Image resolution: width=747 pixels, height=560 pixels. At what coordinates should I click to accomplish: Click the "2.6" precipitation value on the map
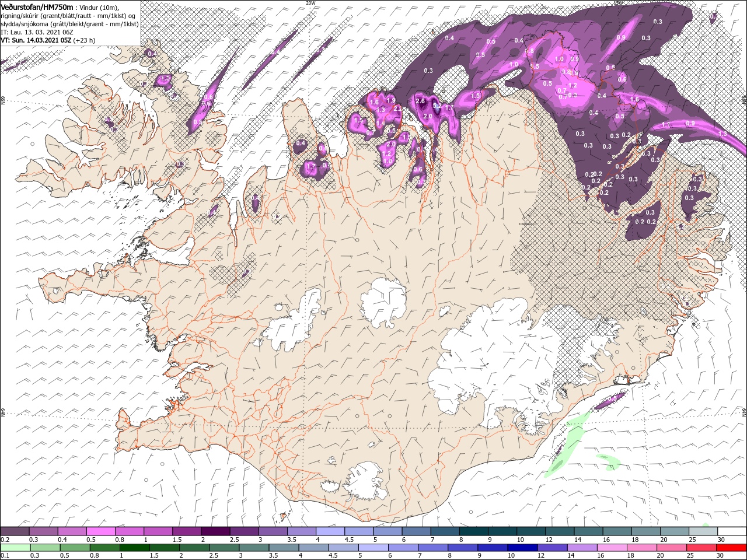pyautogui.click(x=421, y=101)
